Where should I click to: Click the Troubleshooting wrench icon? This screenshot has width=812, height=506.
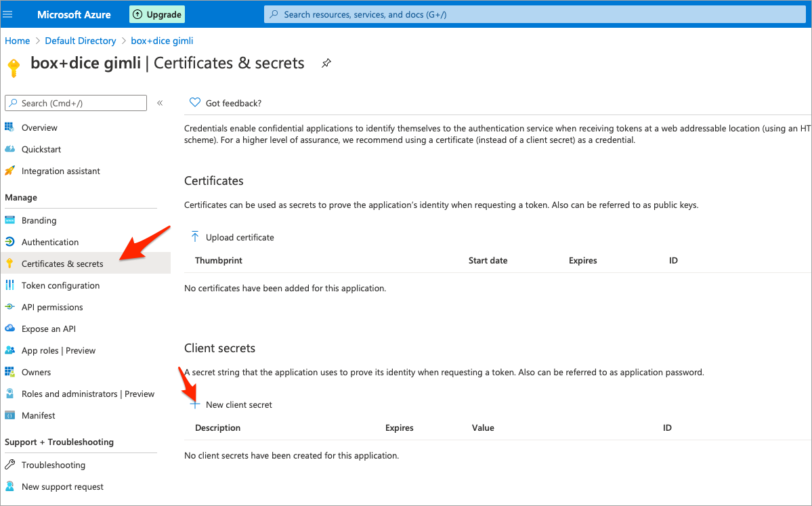click(9, 465)
